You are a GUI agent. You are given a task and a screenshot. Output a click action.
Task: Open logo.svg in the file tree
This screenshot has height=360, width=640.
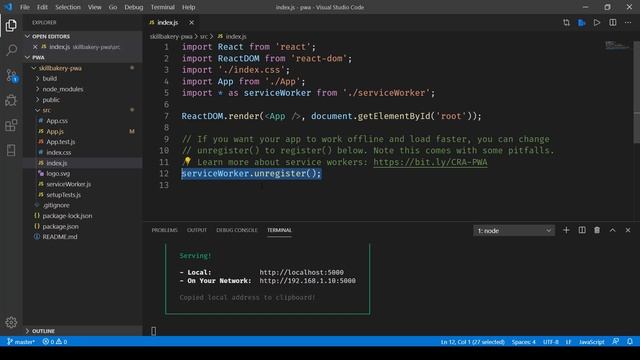pyautogui.click(x=58, y=173)
